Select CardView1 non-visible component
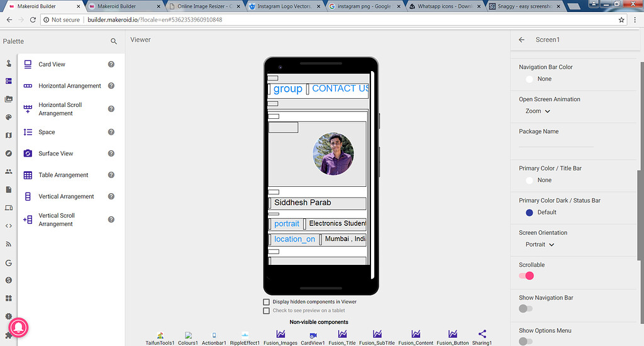 click(313, 338)
